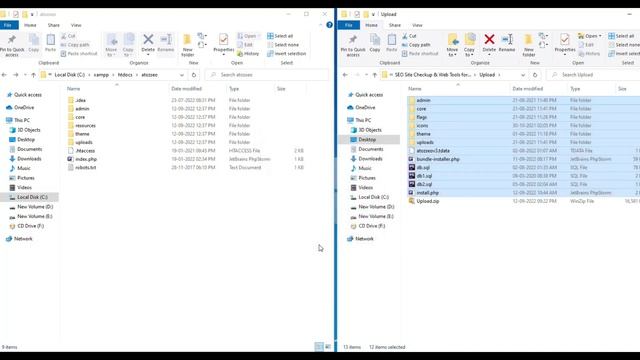Open the File menu in Upload window

349,25
